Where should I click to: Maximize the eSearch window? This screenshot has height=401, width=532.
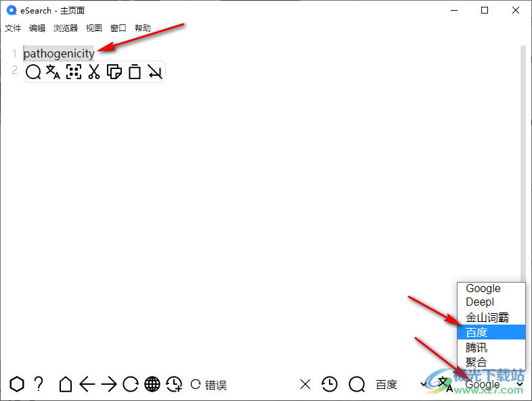point(485,11)
